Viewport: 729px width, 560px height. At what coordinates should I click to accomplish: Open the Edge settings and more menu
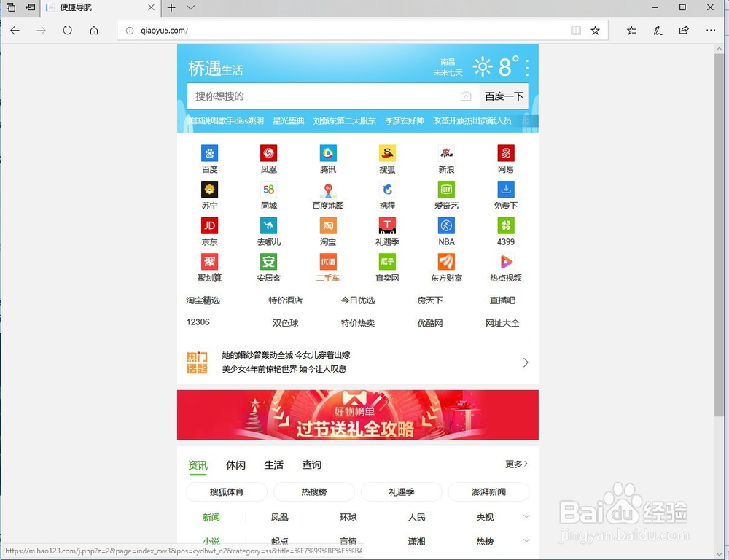(710, 31)
